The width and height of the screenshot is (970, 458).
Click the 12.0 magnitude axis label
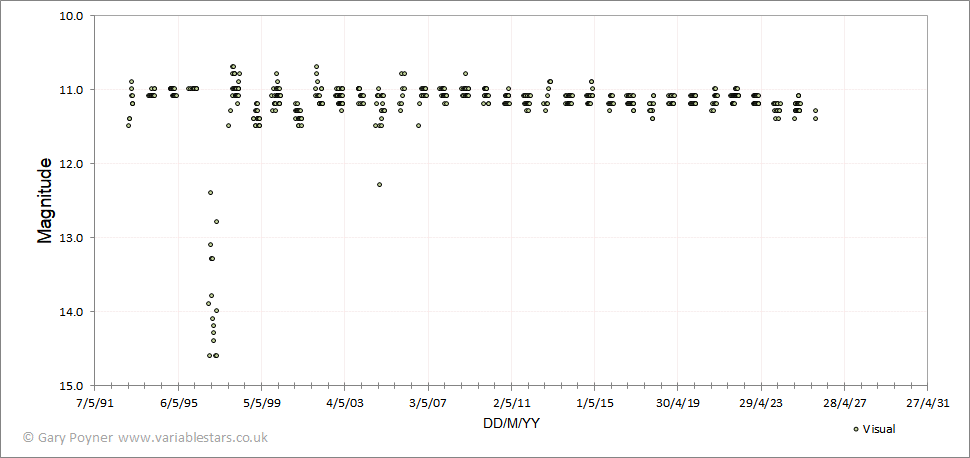pos(71,163)
